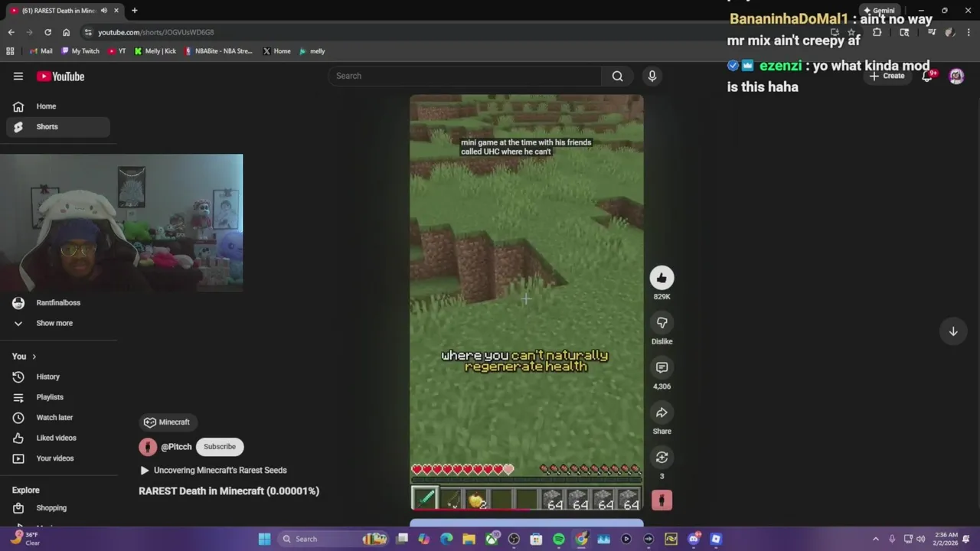
Task: Open File Explorer from the taskbar
Action: point(469,539)
